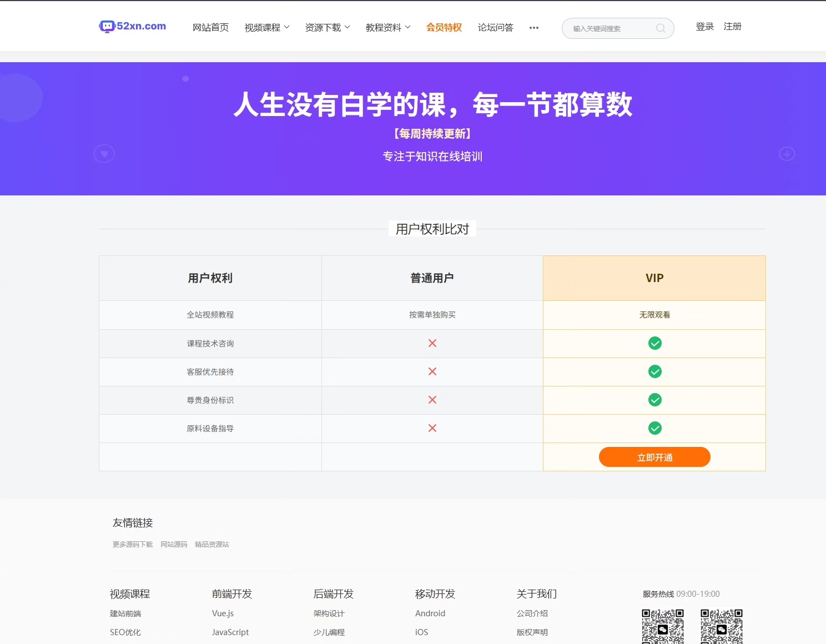Screen dimensions: 826x644
Task: Click the red X for 尊贵身份标识 normal user
Action: tap(432, 400)
